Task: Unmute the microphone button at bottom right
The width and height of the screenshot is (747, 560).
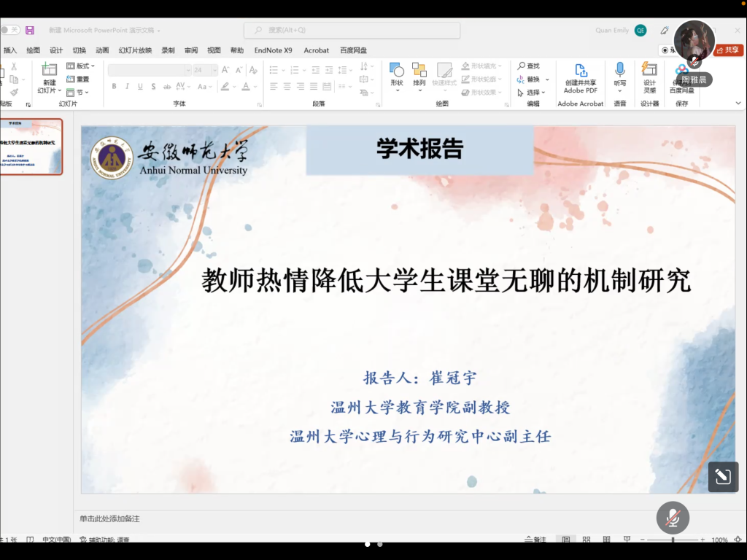Action: coord(672,517)
